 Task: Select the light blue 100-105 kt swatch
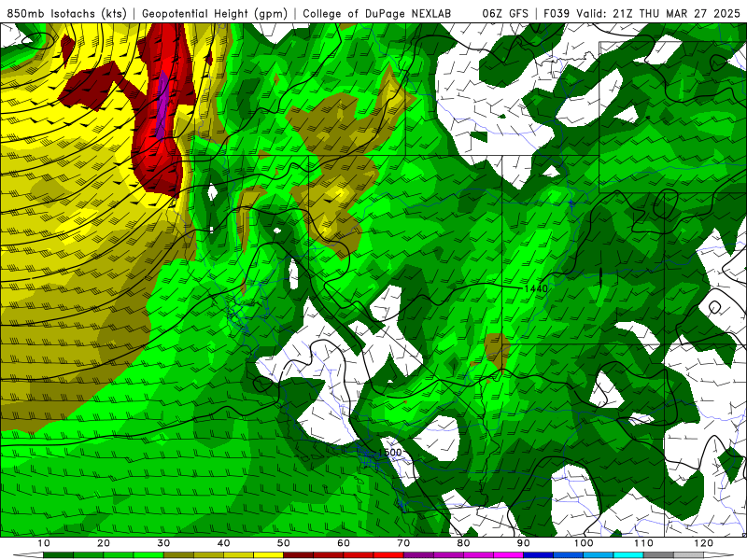599,555
